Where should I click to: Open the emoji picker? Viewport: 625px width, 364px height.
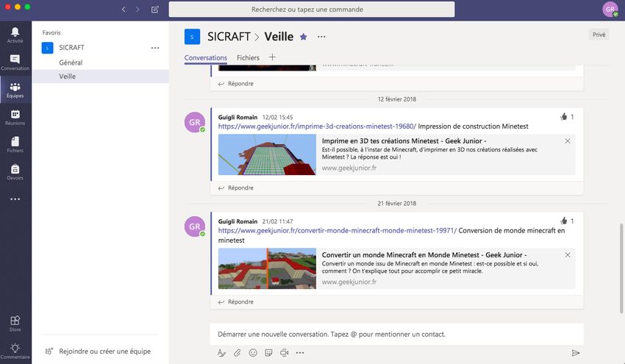pyautogui.click(x=253, y=353)
